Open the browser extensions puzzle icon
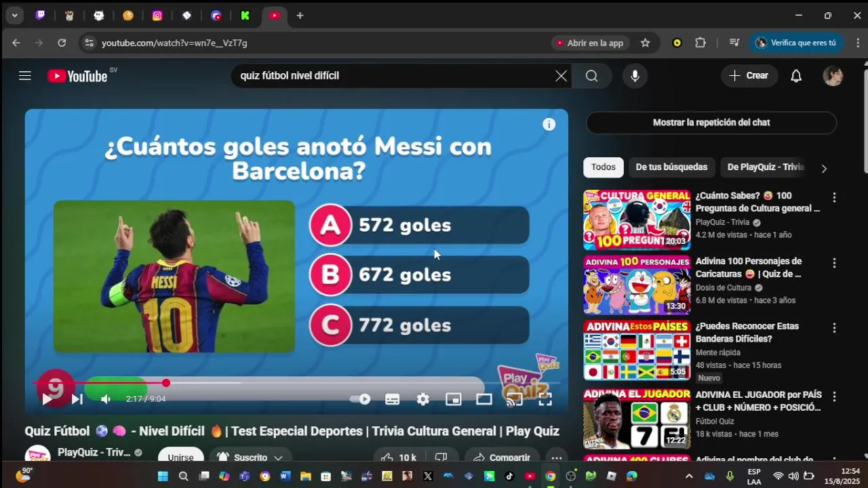The height and width of the screenshot is (488, 868). [701, 43]
